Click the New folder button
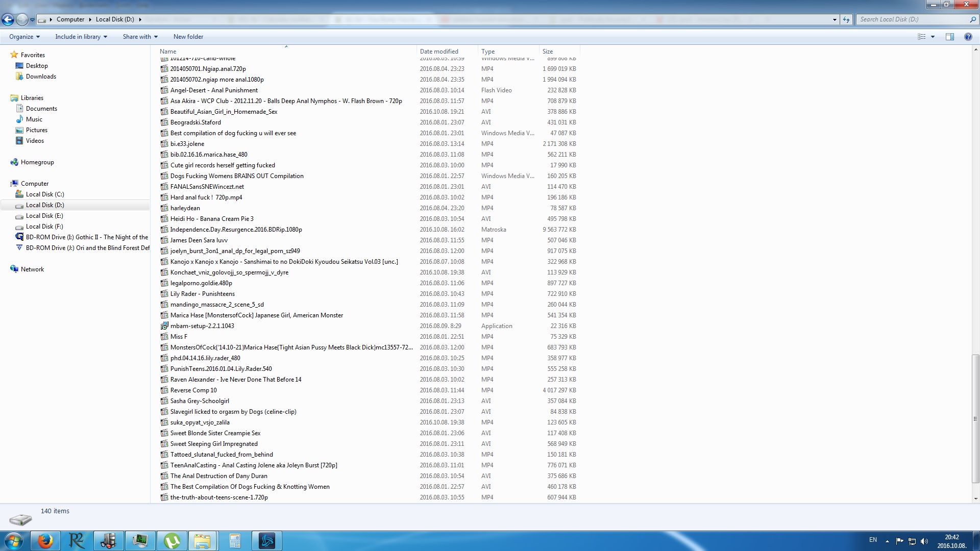 (188, 37)
